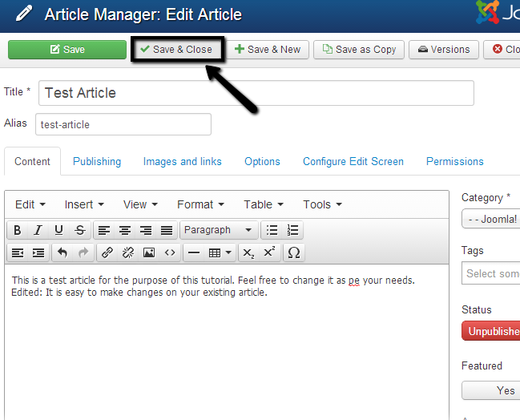
Task: Click the strikethrough icon
Action: (79, 230)
